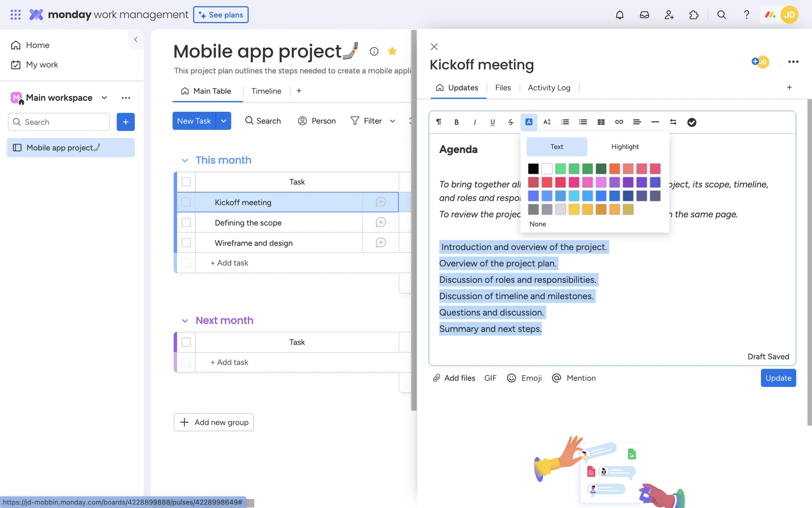Open the notifications bell

click(619, 15)
